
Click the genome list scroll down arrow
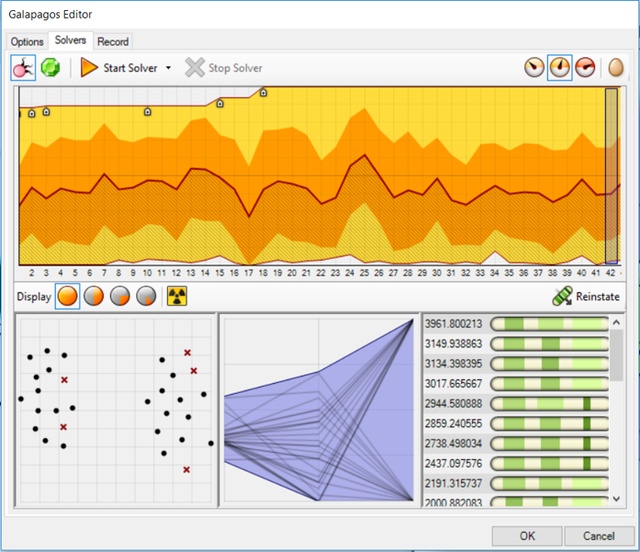pyautogui.click(x=616, y=499)
